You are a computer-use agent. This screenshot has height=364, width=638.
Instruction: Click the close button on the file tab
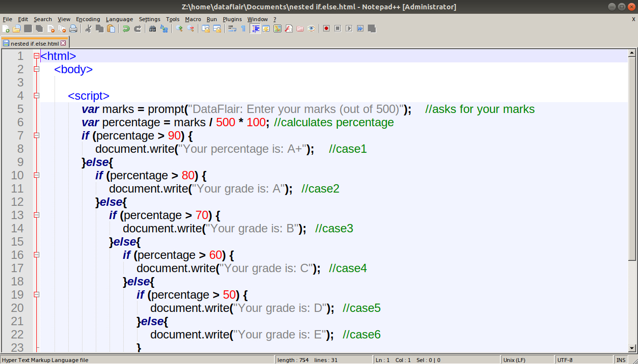pyautogui.click(x=63, y=43)
